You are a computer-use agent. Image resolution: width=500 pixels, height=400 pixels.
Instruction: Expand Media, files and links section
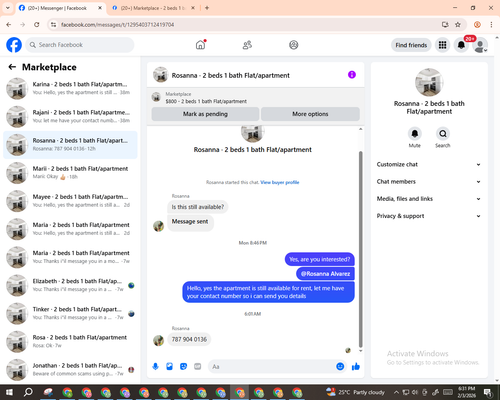pos(429,199)
